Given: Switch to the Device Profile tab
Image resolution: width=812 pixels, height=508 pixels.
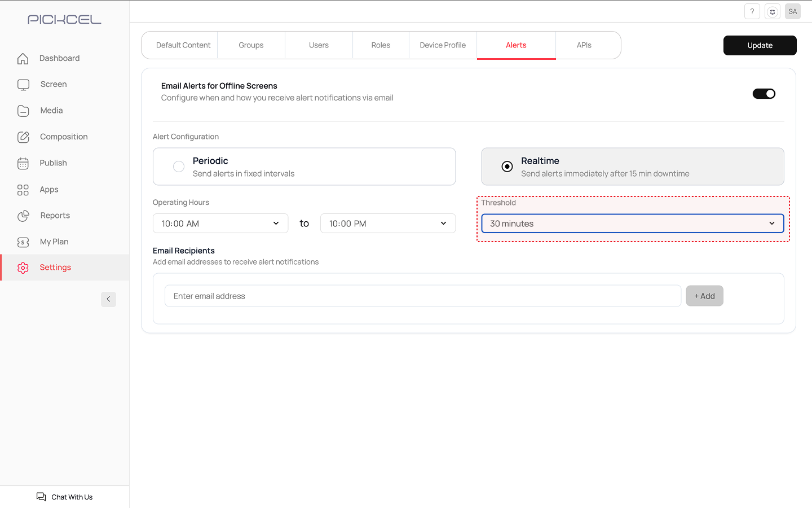Looking at the screenshot, I should coord(443,45).
